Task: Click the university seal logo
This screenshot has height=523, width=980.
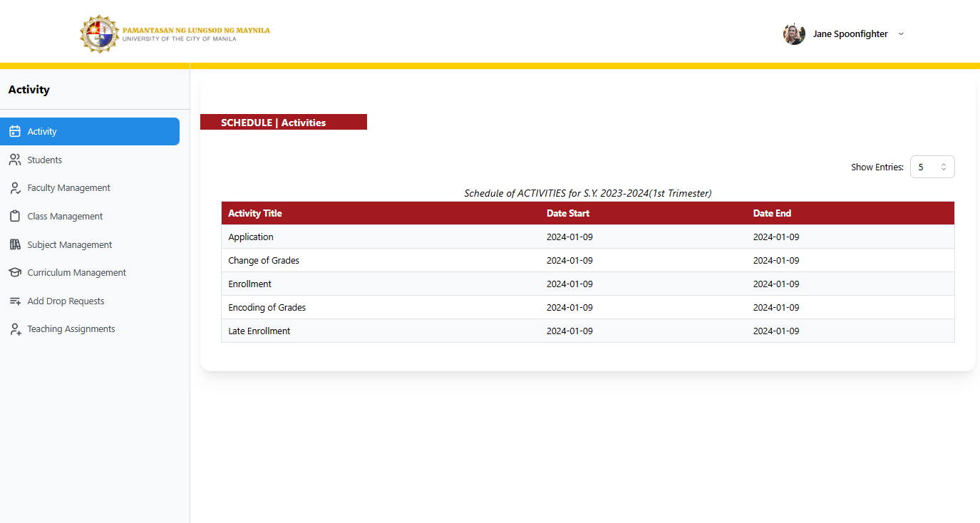Action: coord(100,33)
